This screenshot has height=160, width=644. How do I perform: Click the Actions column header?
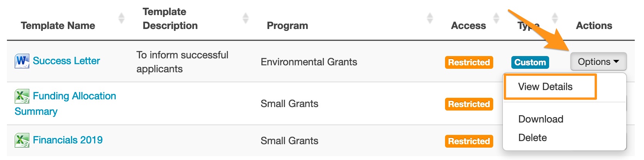tap(594, 26)
